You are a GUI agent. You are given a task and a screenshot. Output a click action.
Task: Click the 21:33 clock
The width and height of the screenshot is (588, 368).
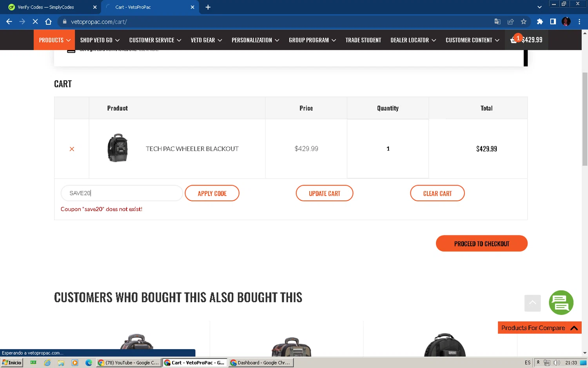tap(571, 363)
